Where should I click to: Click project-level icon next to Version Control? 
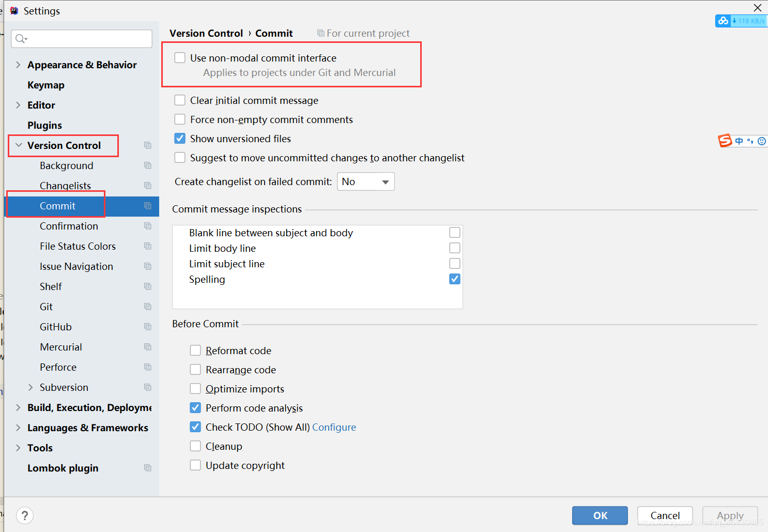tap(148, 145)
